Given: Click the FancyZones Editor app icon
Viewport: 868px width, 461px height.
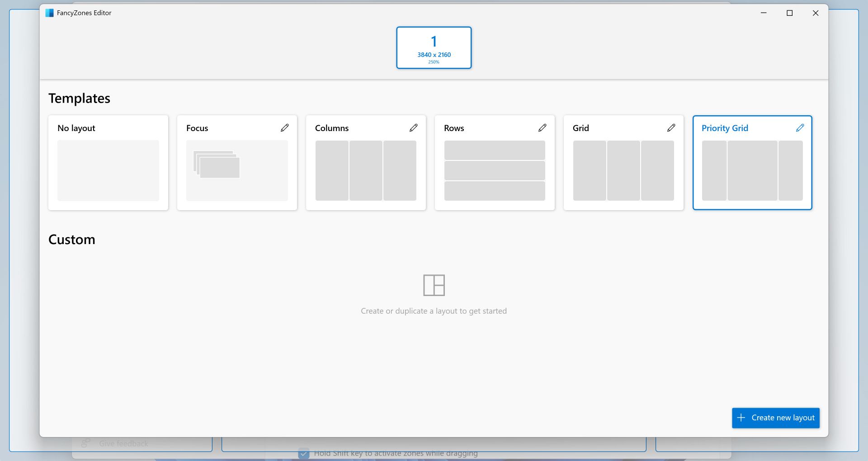Looking at the screenshot, I should point(49,13).
